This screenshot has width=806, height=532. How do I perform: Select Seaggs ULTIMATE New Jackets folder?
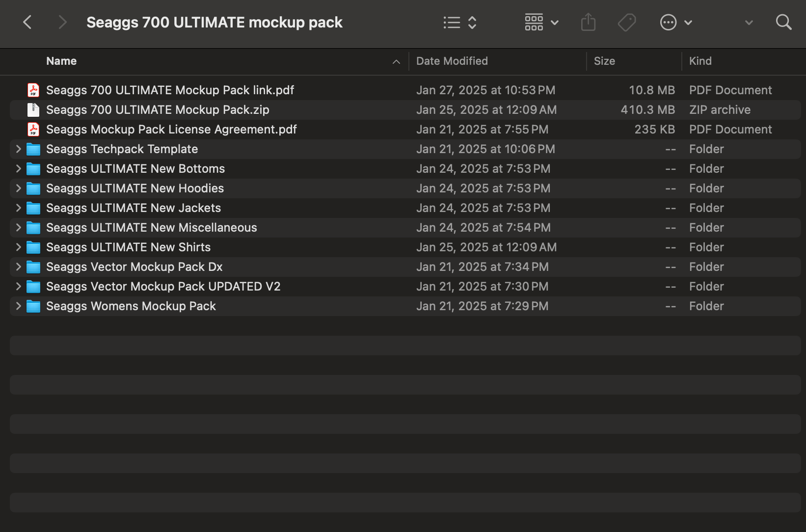pos(134,208)
